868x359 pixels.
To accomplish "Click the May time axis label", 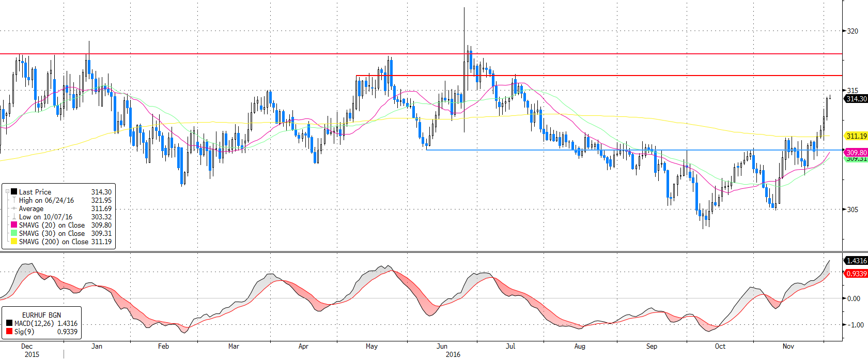I will [x=371, y=346].
